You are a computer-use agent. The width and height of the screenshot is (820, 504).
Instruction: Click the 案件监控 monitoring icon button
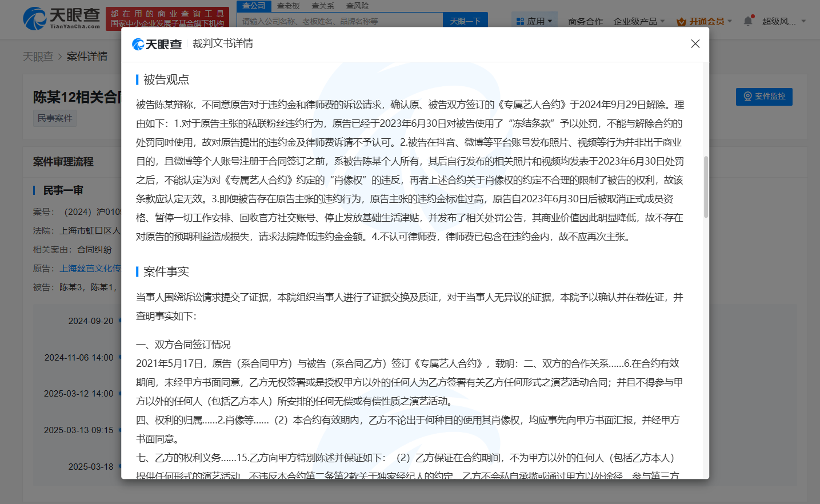[x=764, y=97]
